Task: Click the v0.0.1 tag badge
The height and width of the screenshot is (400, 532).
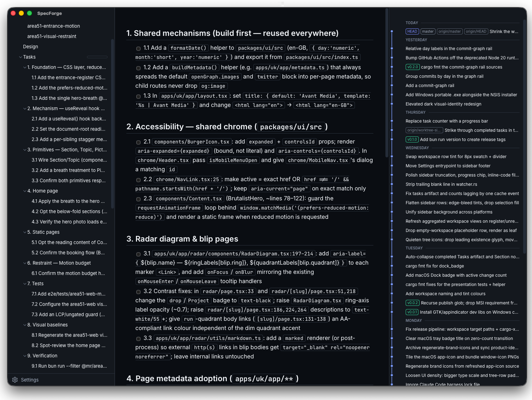Action: (412, 312)
